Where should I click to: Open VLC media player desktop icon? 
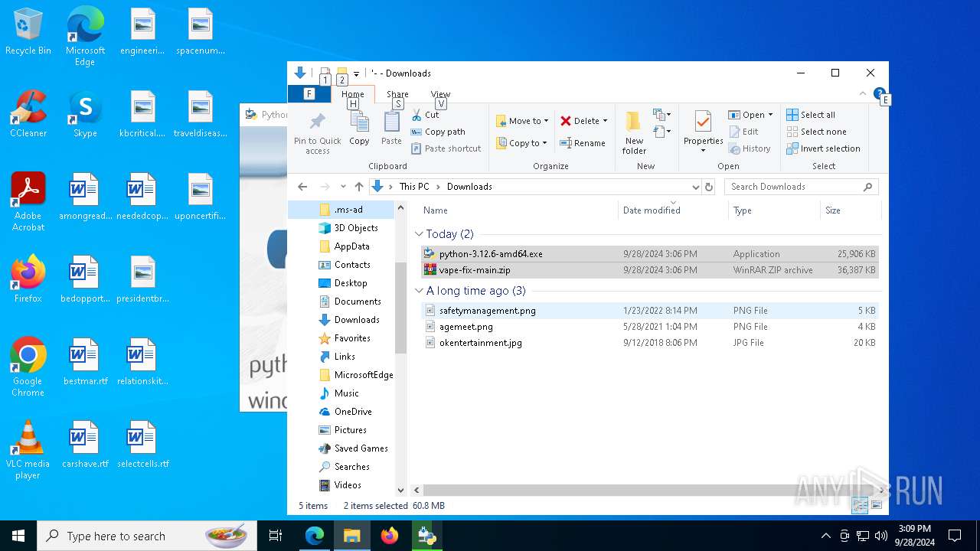click(x=28, y=451)
